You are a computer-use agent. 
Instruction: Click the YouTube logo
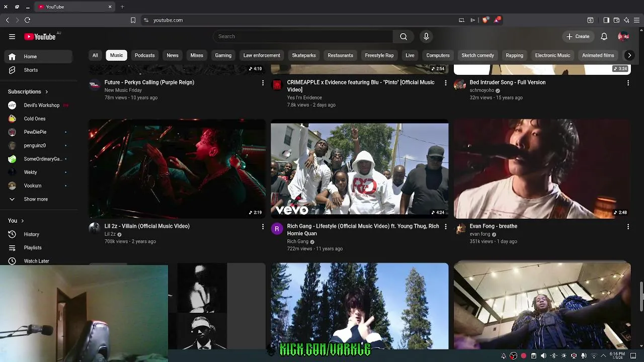(x=40, y=37)
